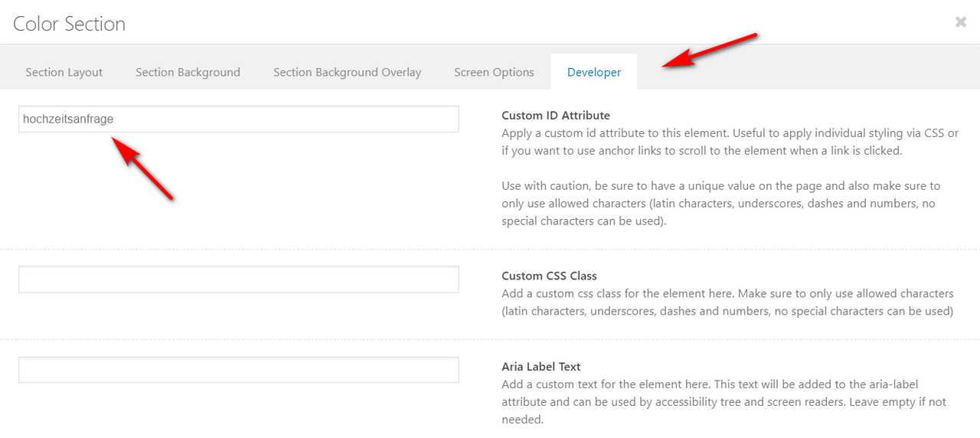
Task: Click the 'Use with caution' description paragraph
Action: (x=721, y=204)
